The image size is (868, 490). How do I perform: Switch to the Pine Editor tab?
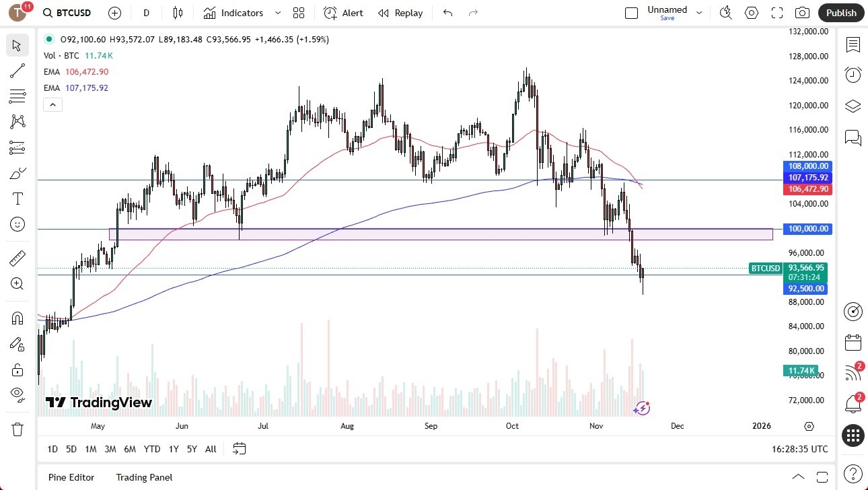(71, 477)
